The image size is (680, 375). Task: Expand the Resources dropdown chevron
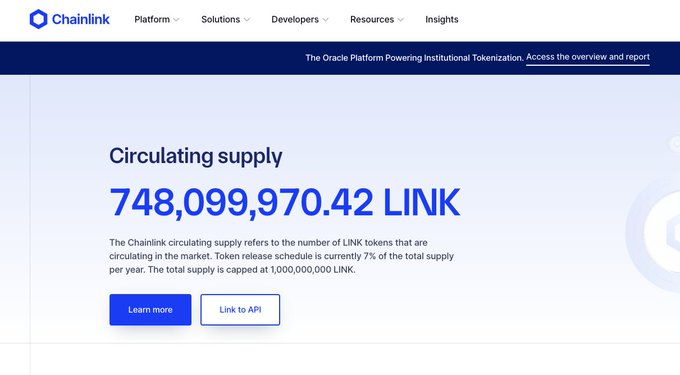401,20
